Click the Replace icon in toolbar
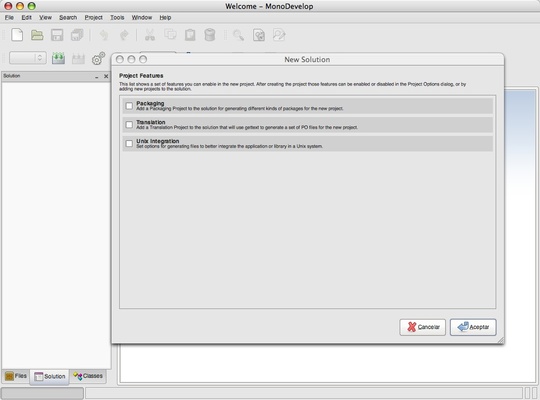The height and width of the screenshot is (400, 540). point(279,35)
